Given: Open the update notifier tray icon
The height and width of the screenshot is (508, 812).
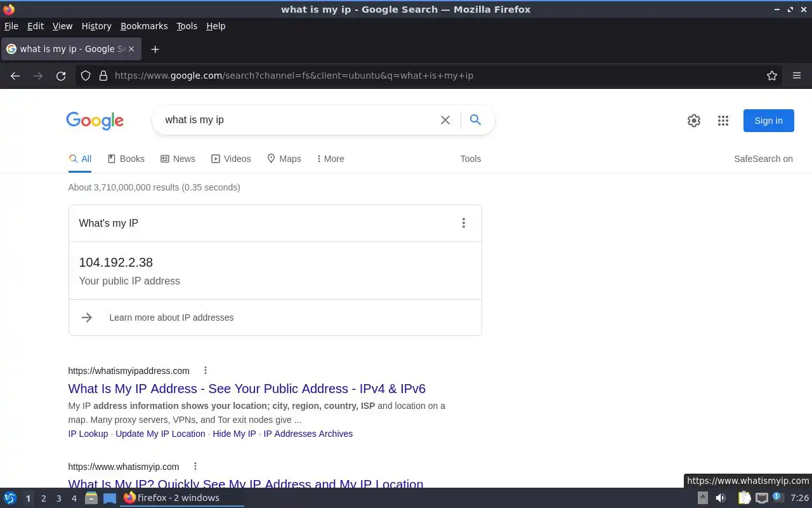Looking at the screenshot, I should [x=778, y=498].
